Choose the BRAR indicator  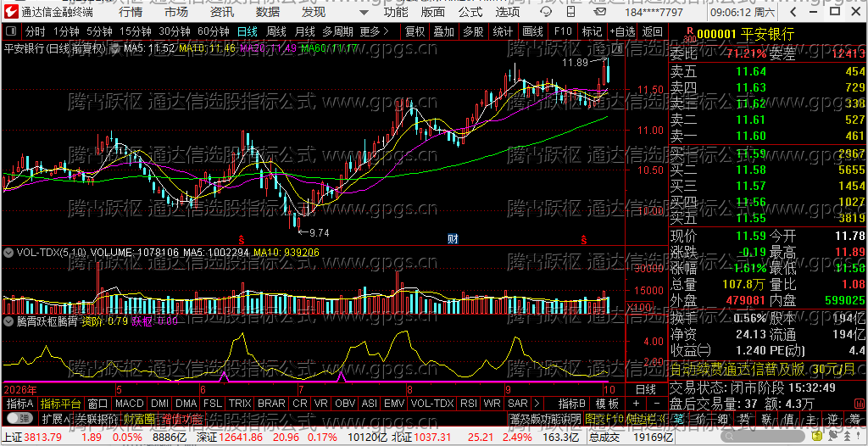272,404
